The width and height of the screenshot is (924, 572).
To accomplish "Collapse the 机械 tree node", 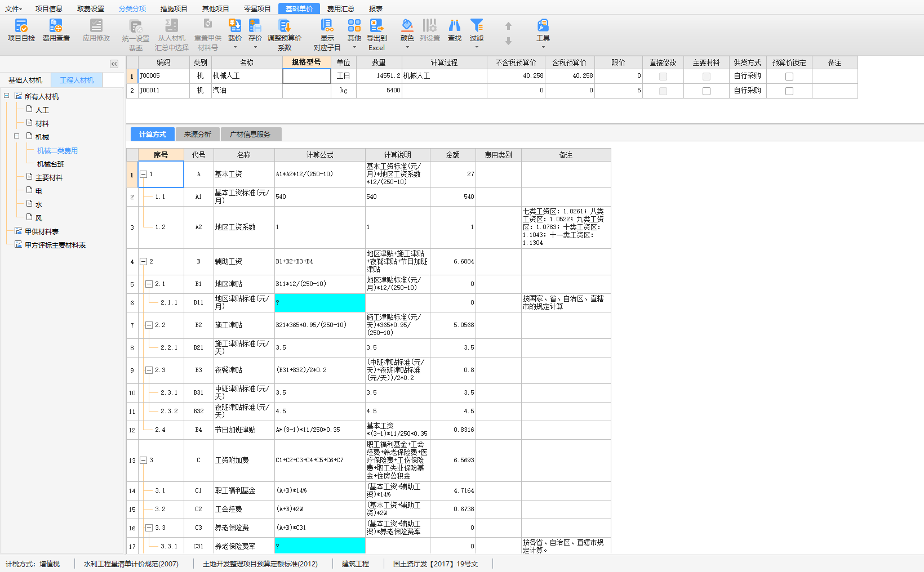I will pyautogui.click(x=17, y=136).
